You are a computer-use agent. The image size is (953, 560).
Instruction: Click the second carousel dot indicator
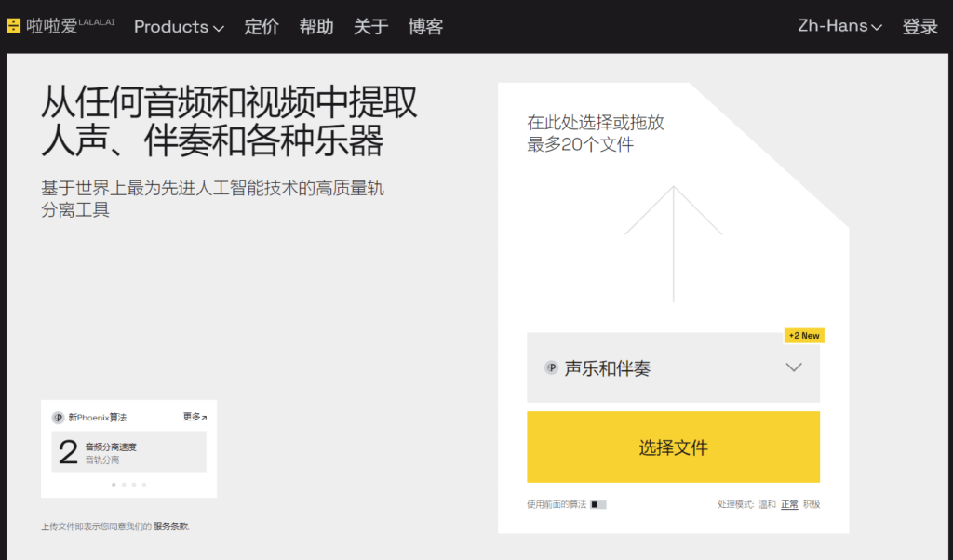pos(122,485)
